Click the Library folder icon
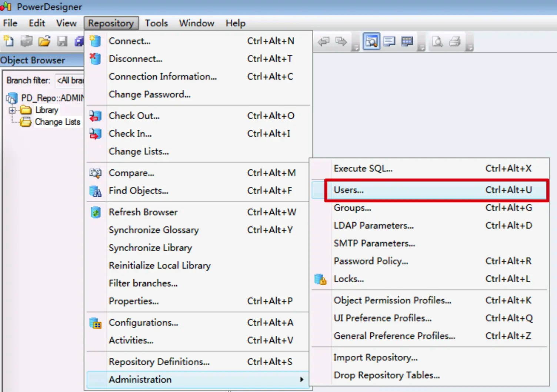The width and height of the screenshot is (557, 392). pos(26,110)
